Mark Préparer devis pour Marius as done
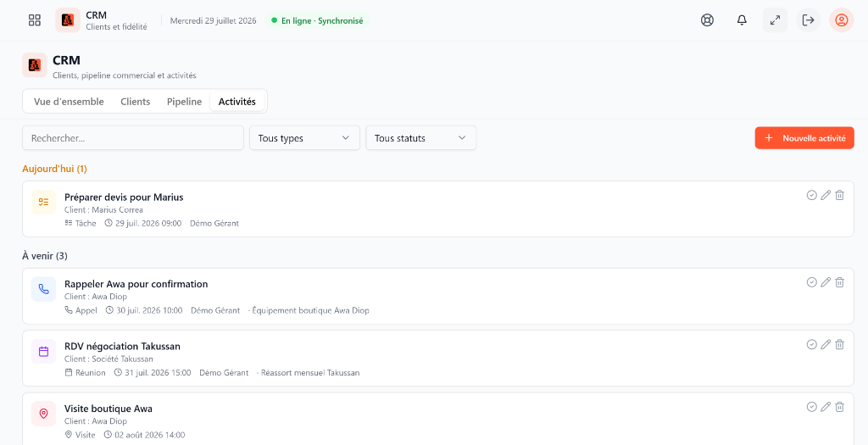This screenshot has width=868, height=445. [811, 195]
